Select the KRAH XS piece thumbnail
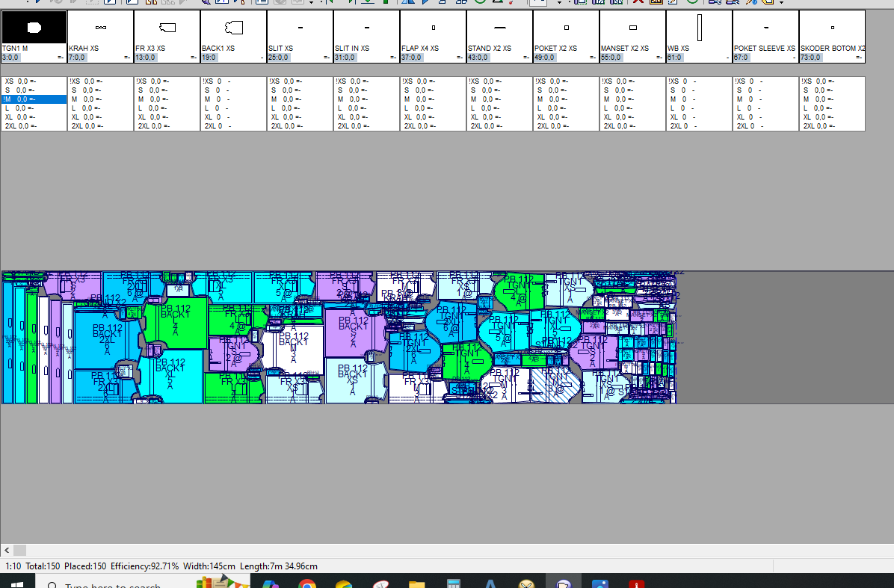894x588 pixels. (x=101, y=29)
